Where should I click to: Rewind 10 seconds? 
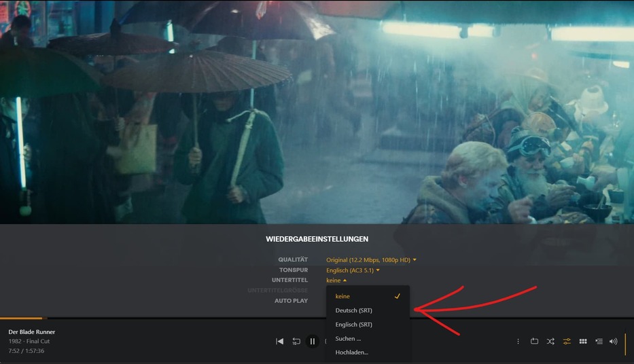coord(296,342)
